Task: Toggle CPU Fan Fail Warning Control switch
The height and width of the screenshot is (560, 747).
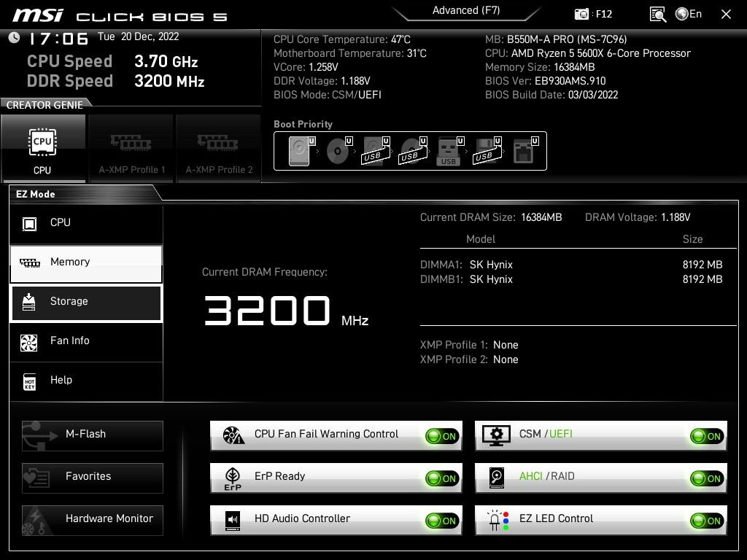Action: (x=442, y=436)
